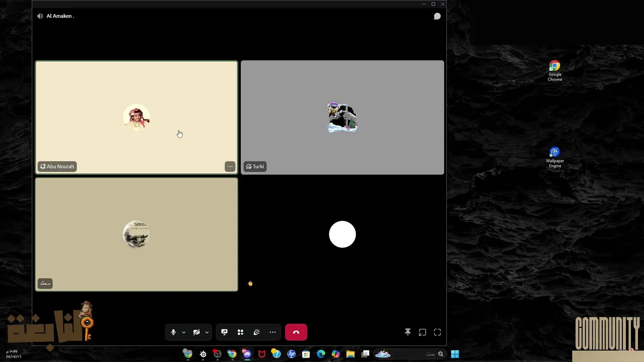This screenshot has height=362, width=644.
Task: Select Turki's avatar in the call
Action: pyautogui.click(x=342, y=118)
